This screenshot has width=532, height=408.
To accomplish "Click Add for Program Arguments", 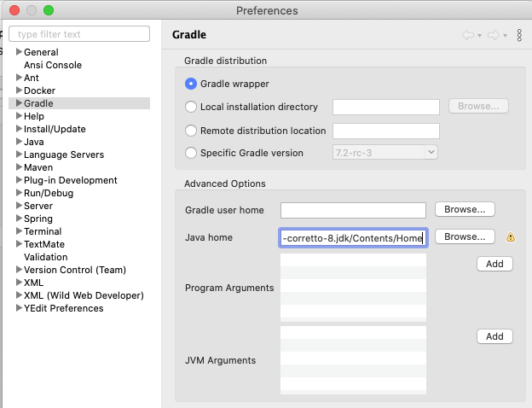I will 494,264.
